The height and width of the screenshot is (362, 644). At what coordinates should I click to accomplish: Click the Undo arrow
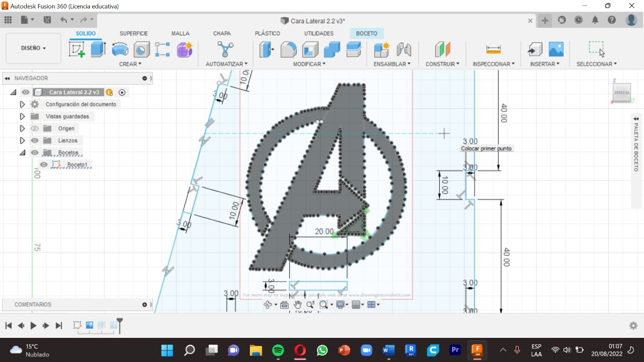pos(64,20)
